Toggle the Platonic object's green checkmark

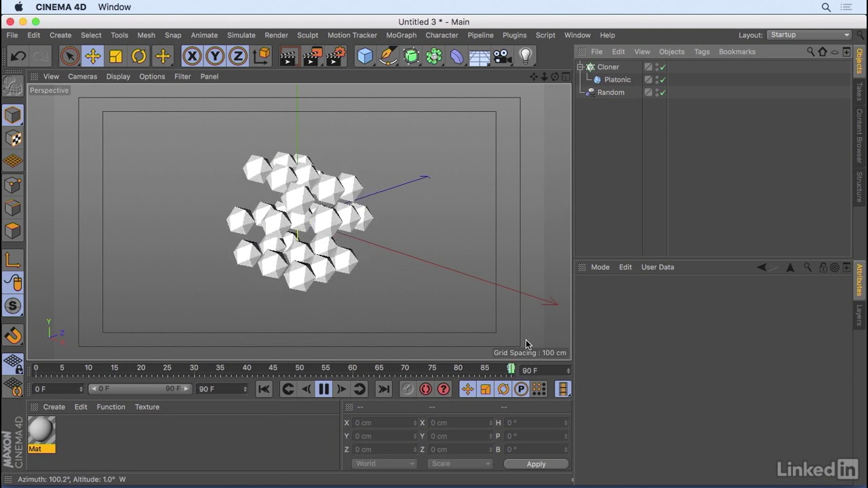click(x=663, y=80)
